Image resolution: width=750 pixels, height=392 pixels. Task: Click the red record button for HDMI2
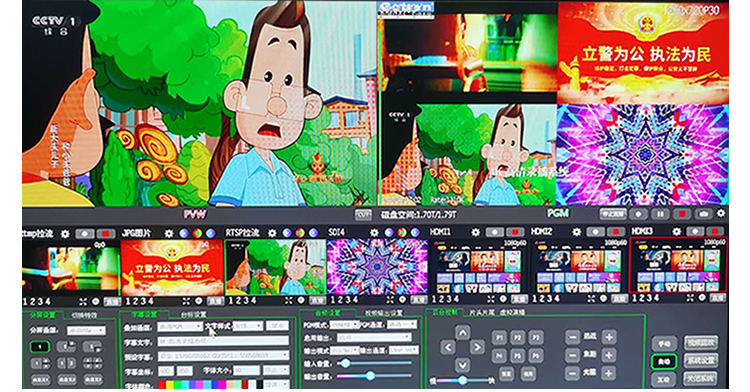pos(616,232)
